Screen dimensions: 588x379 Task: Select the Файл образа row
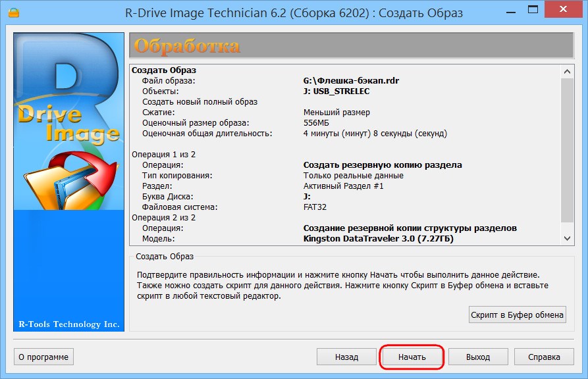(x=345, y=80)
